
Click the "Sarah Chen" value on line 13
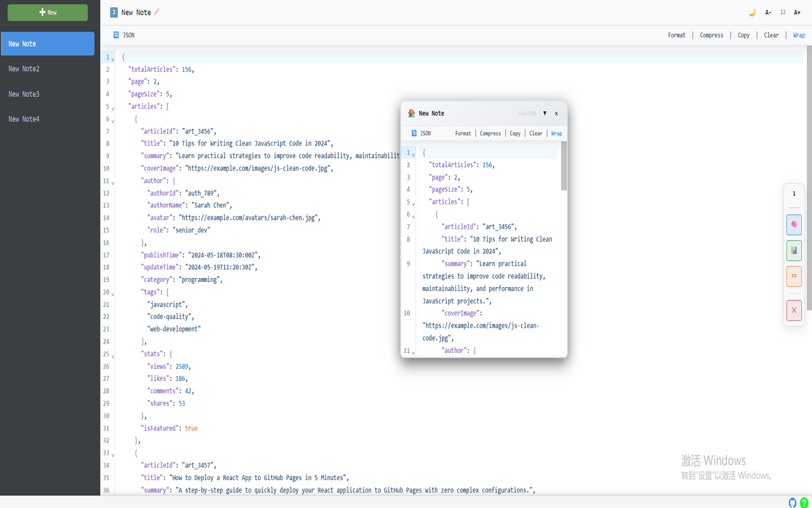click(x=212, y=206)
